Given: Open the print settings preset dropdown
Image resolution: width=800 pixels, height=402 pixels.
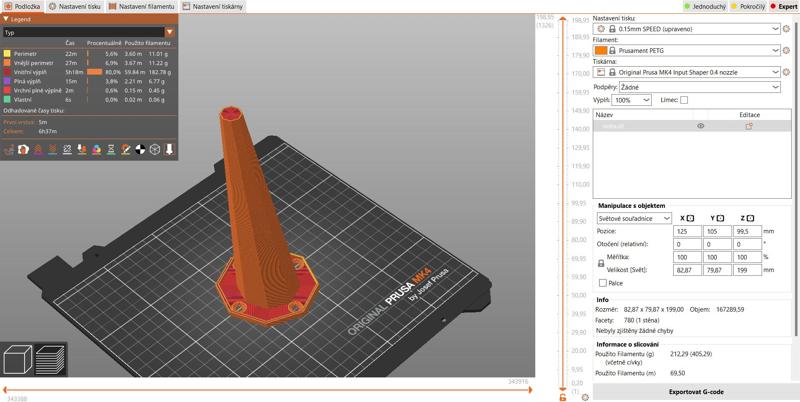Looking at the screenshot, I should tap(687, 29).
